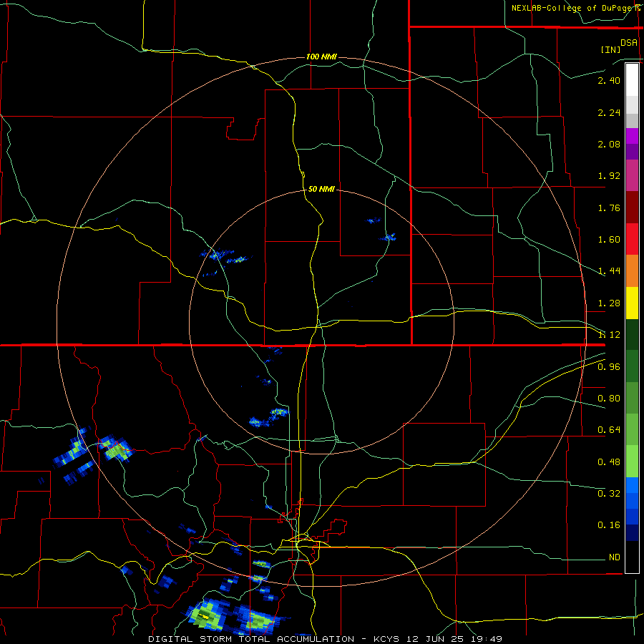Click the yellow precipitation core near bottom

coord(205,617)
